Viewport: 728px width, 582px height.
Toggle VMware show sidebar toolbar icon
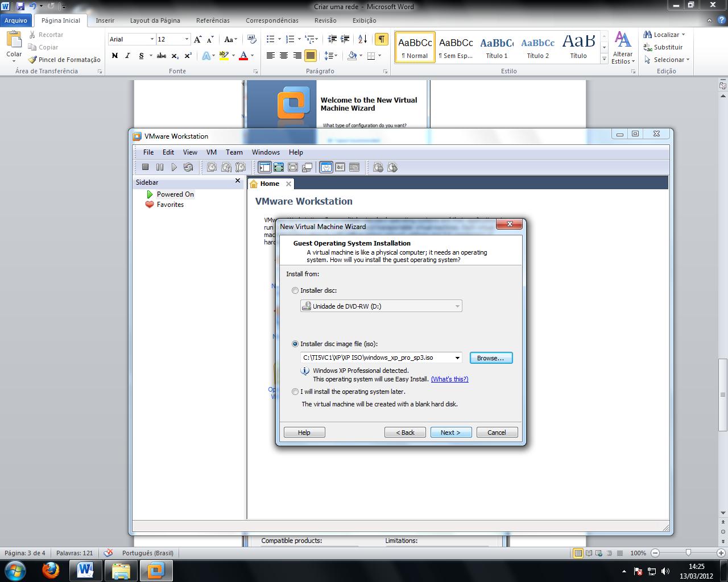(264, 167)
